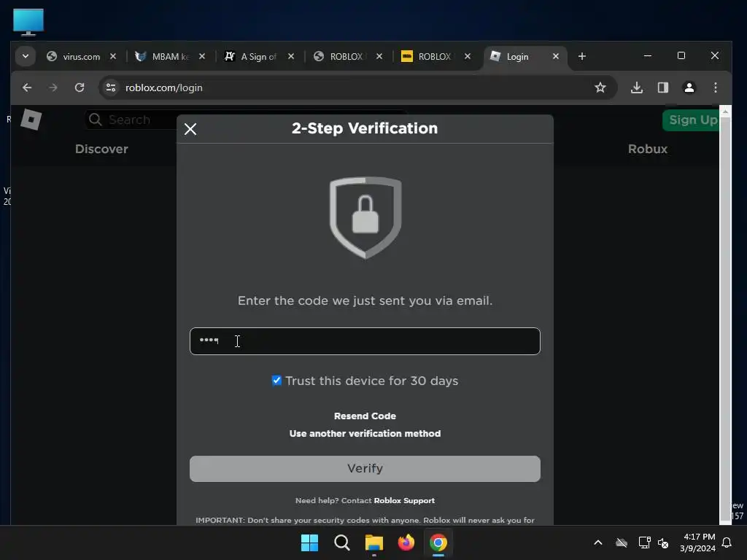Open Roblox Support link
The image size is (747, 560).
tap(404, 500)
